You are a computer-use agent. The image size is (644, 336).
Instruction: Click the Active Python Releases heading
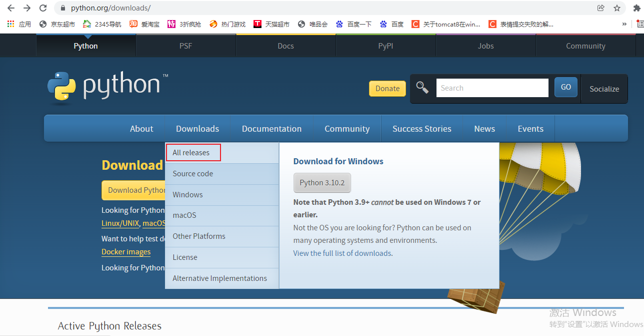coord(109,326)
